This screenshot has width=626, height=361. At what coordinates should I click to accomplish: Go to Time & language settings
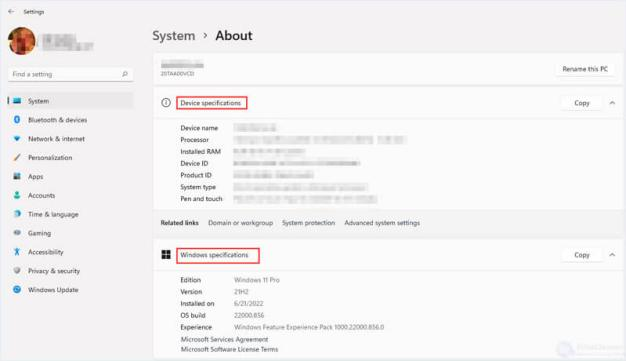[x=53, y=214]
